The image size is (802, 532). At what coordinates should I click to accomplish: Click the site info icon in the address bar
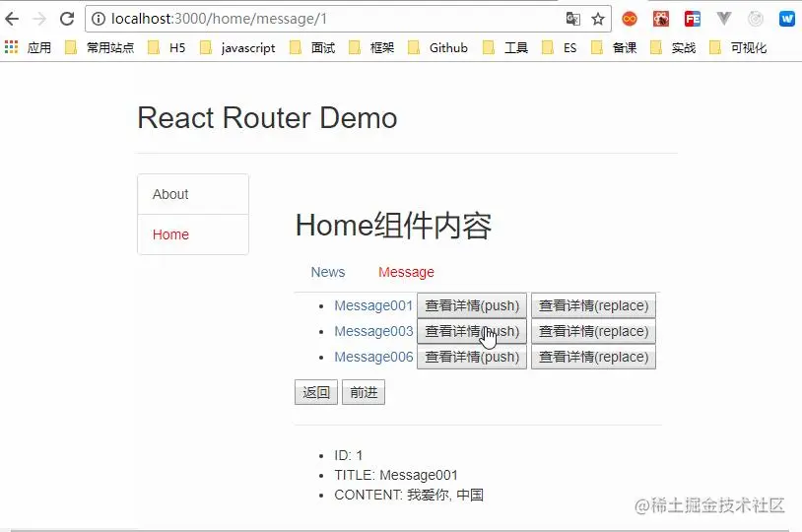coord(99,19)
